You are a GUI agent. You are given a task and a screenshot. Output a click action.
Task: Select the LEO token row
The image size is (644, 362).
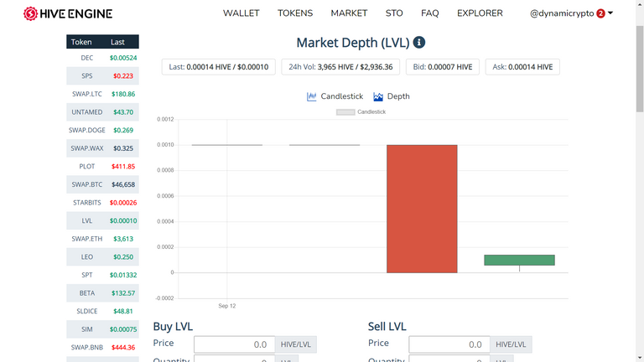pyautogui.click(x=102, y=256)
